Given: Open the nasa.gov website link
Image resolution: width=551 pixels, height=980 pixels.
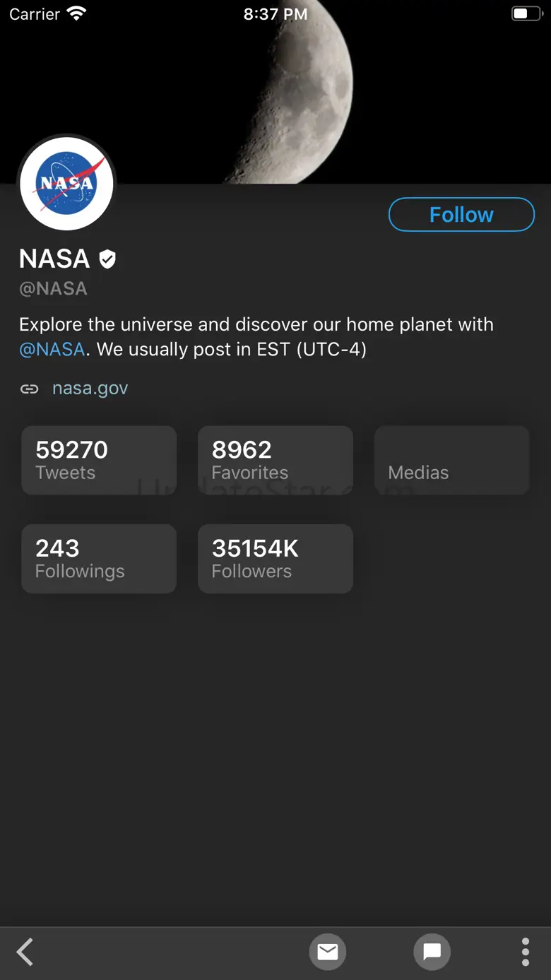Looking at the screenshot, I should 90,388.
